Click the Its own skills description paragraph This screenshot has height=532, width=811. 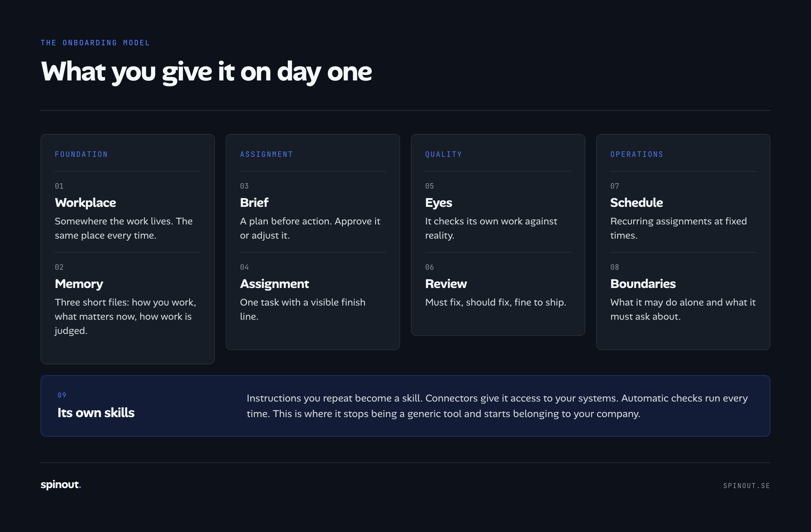[x=497, y=406]
